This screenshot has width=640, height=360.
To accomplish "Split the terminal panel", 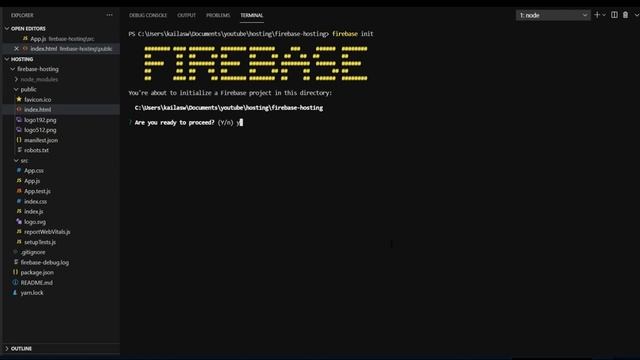I will point(614,15).
